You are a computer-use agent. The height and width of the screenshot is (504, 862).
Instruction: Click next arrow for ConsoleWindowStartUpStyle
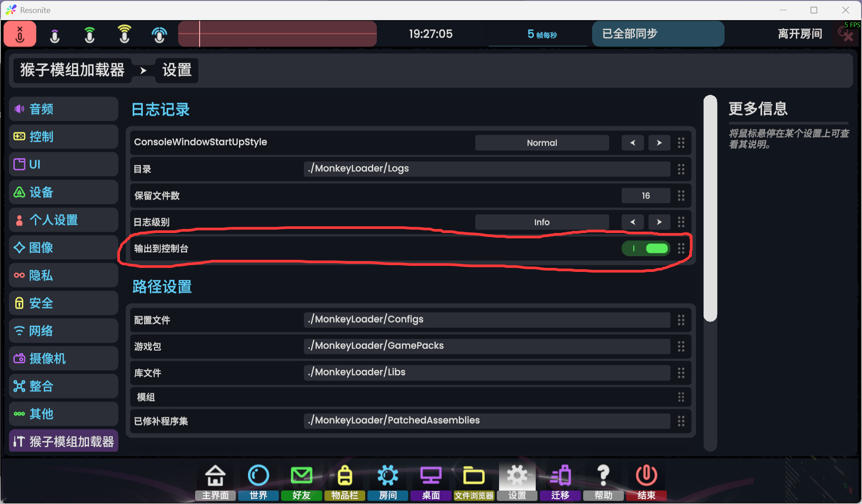[659, 143]
